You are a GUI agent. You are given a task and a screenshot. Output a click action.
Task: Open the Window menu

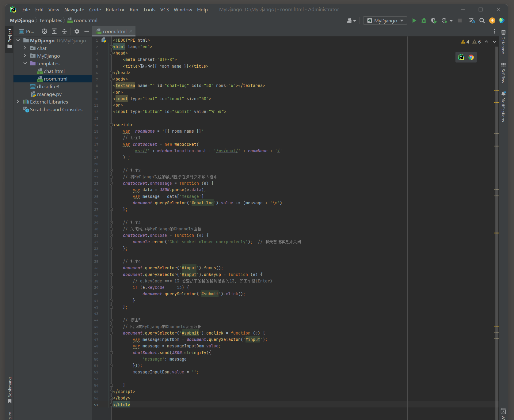[183, 9]
